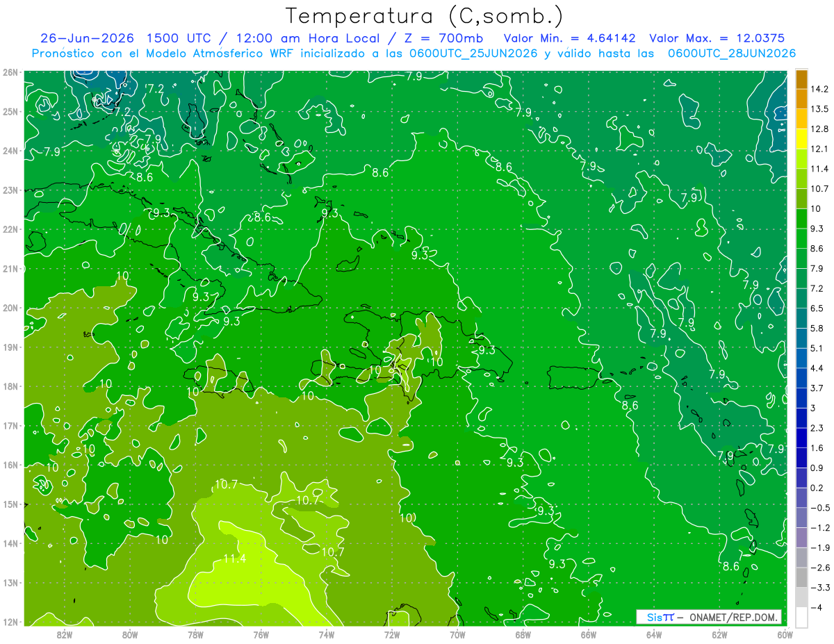Viewport: 834px width, 644px height.
Task: Pick the purple colorbar swatch between -1.9 and -1.2
Action: pos(802,537)
